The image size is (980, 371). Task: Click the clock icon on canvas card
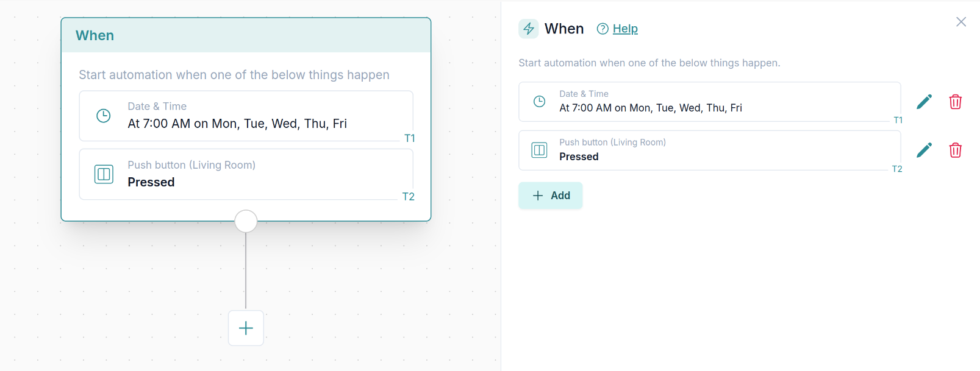pyautogui.click(x=104, y=116)
